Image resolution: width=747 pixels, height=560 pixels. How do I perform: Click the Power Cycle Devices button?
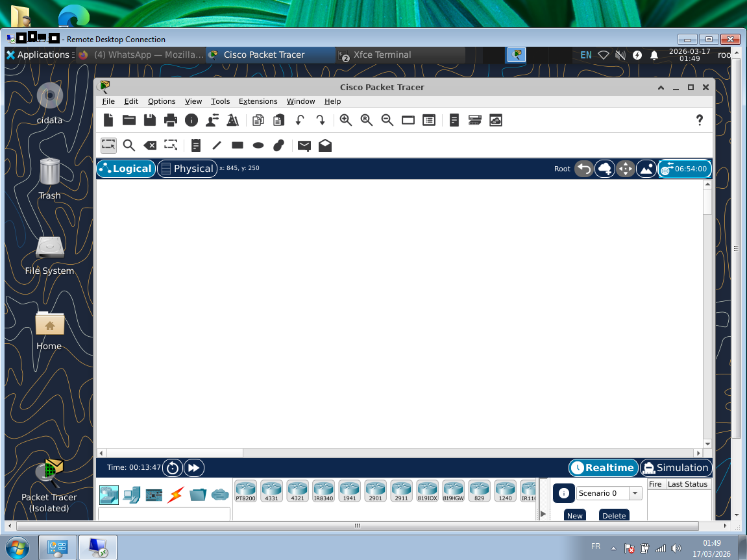click(172, 468)
